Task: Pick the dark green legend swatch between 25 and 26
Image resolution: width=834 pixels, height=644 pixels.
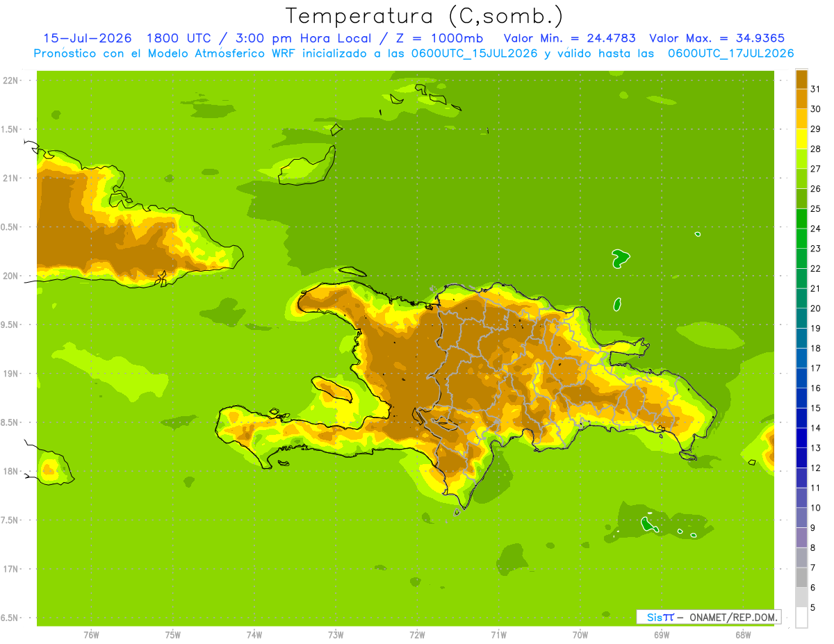Action: 801,198
